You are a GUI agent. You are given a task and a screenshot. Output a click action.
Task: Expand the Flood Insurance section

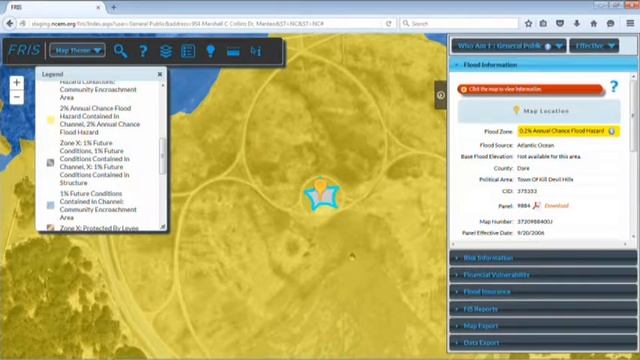[x=543, y=292]
